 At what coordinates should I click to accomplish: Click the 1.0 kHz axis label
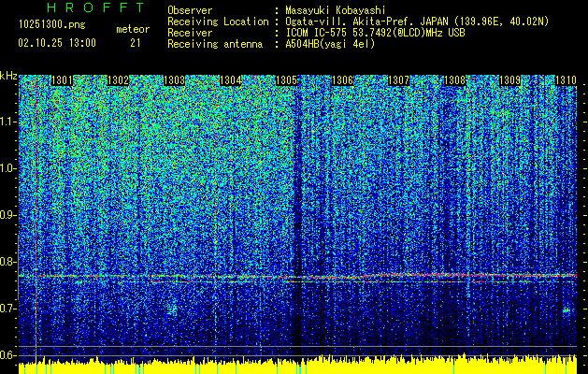click(x=8, y=168)
